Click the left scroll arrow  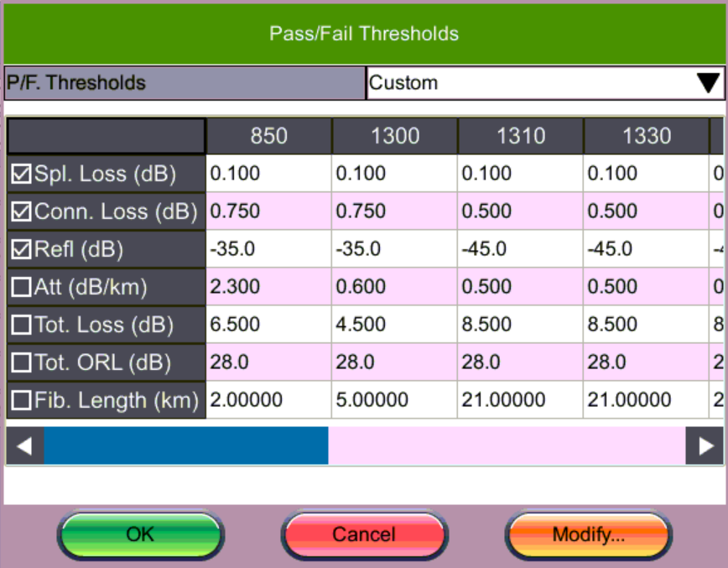pyautogui.click(x=23, y=446)
